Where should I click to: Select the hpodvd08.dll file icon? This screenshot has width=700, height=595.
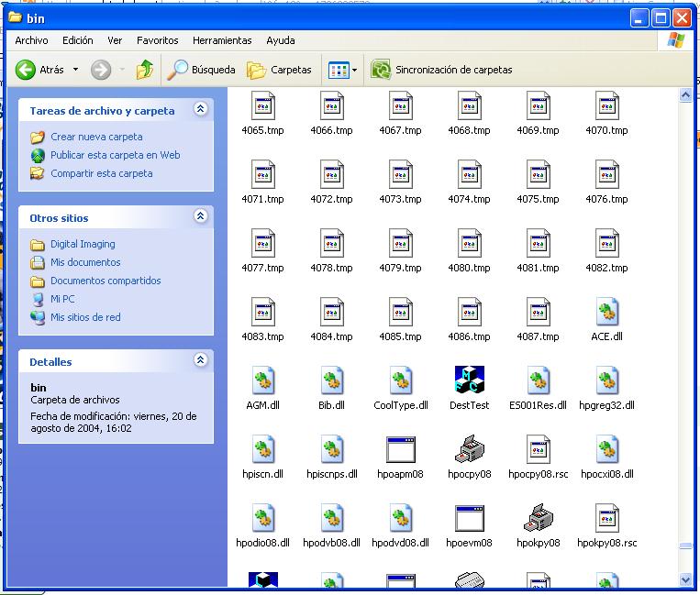click(400, 517)
